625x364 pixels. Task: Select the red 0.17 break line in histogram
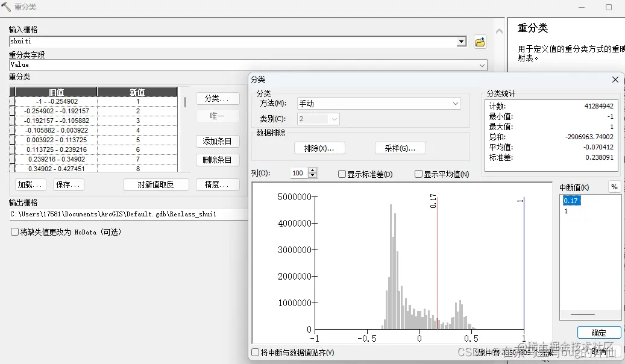click(x=437, y=263)
